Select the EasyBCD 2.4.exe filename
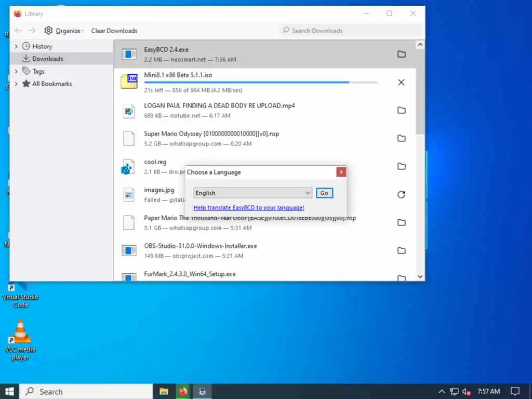Image resolution: width=532 pixels, height=399 pixels. pyautogui.click(x=166, y=49)
